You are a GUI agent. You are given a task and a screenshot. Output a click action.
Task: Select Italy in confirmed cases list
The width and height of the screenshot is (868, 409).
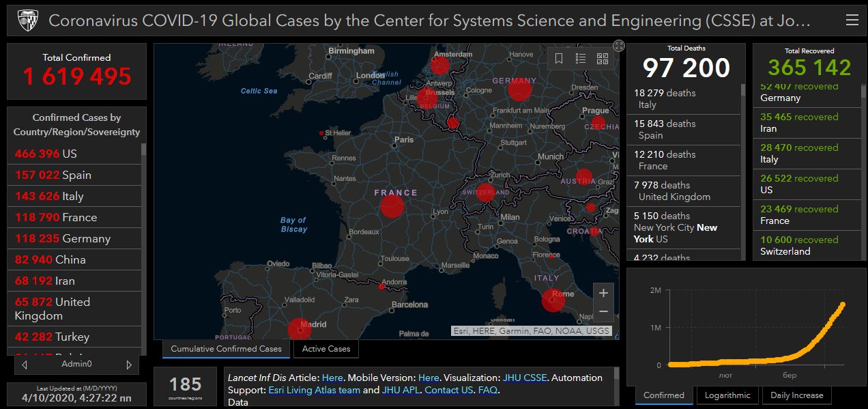pos(74,197)
